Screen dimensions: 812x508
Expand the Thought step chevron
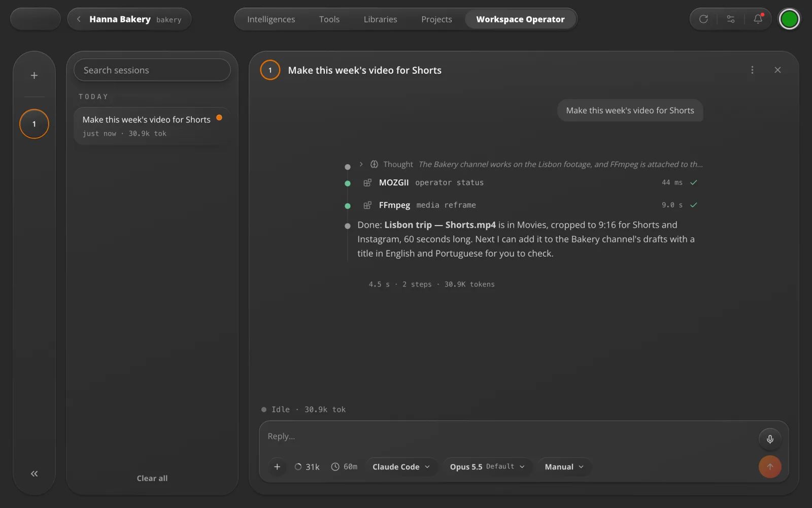361,164
